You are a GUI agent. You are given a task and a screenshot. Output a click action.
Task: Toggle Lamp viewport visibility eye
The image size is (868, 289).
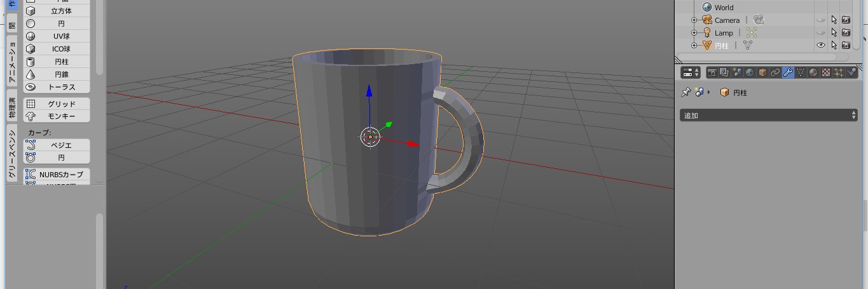point(820,33)
